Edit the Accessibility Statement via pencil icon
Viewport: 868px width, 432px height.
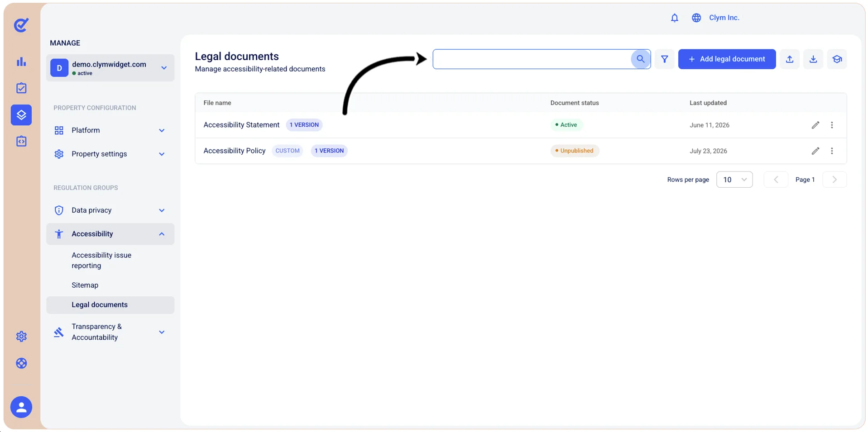tap(815, 125)
